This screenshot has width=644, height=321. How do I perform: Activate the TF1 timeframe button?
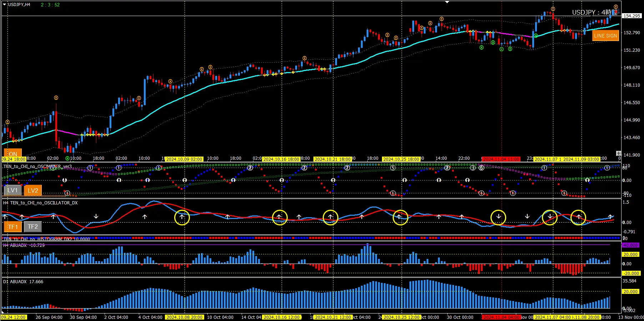[12, 226]
